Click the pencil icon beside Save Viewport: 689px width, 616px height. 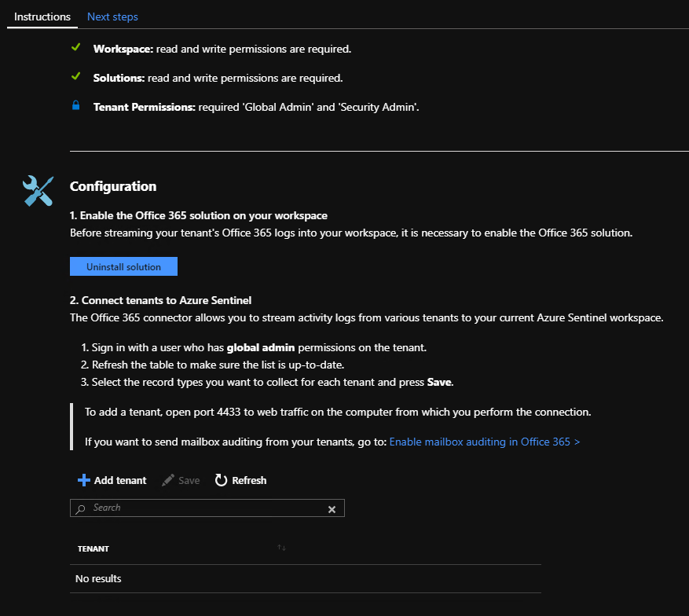pos(167,480)
